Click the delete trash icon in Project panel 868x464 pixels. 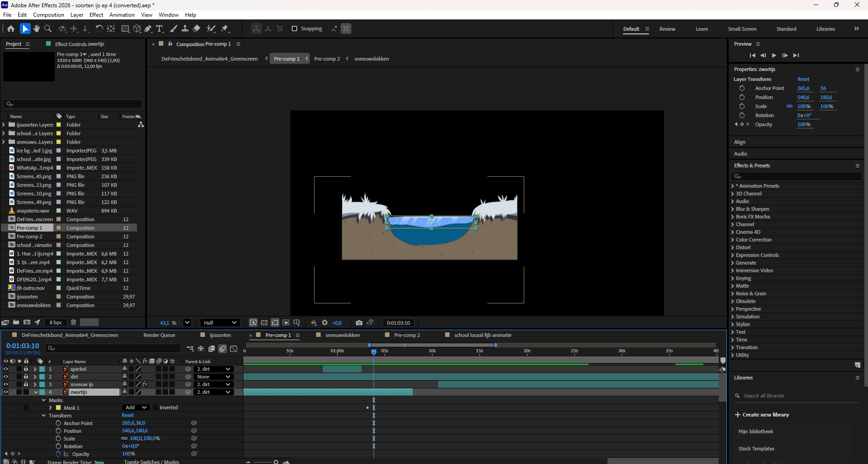73,322
